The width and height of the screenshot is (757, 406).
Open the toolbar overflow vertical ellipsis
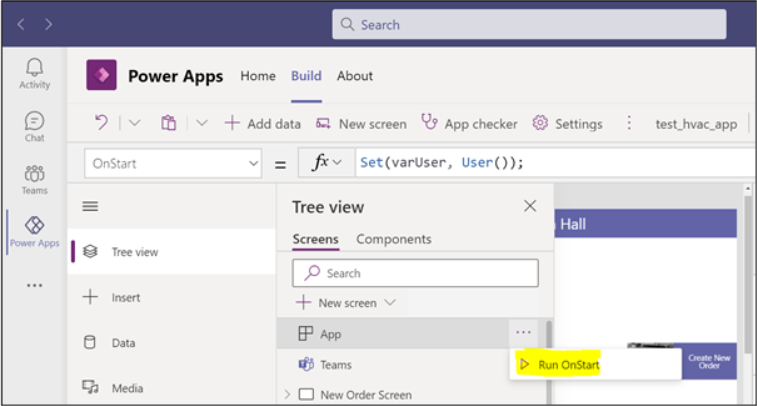pyautogui.click(x=629, y=123)
